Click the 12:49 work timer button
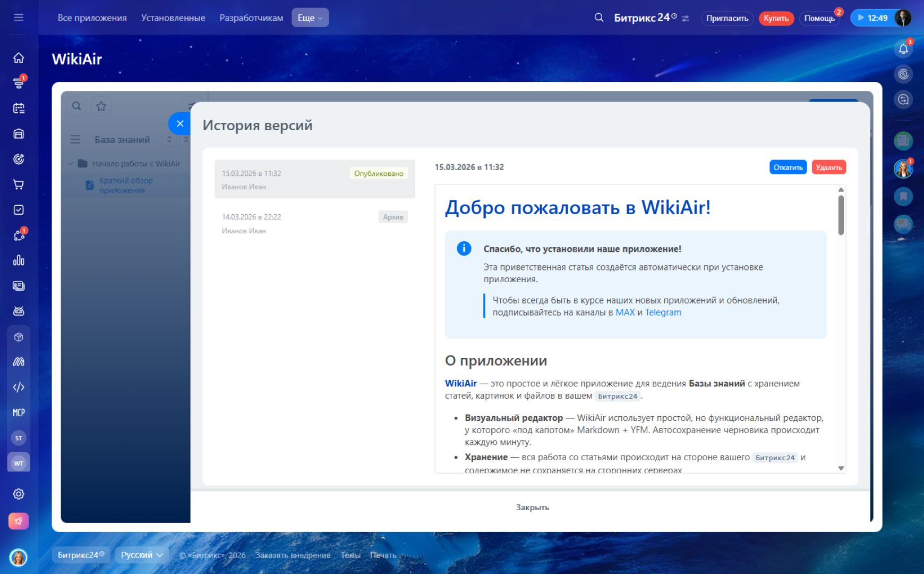This screenshot has height=574, width=924. click(x=872, y=18)
